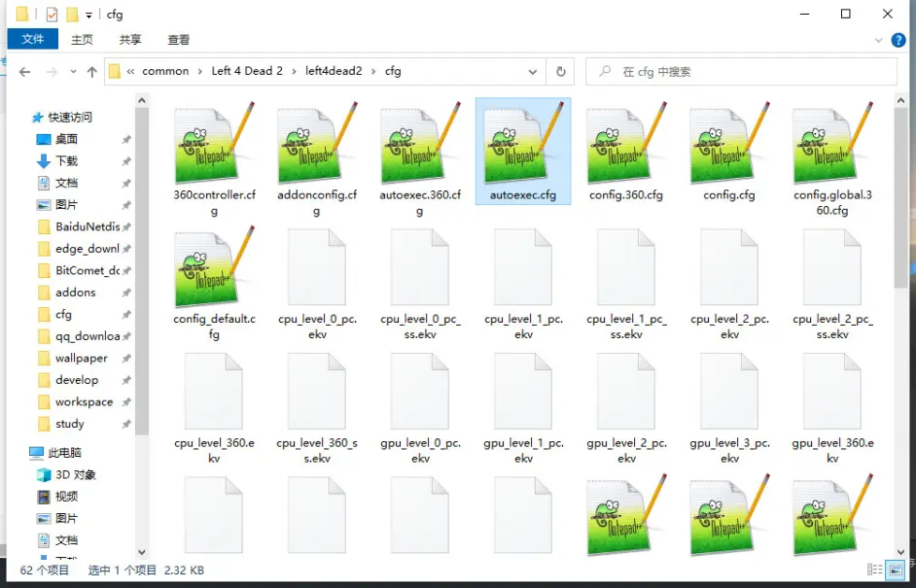The width and height of the screenshot is (916, 588).
Task: Open workspace folder in sidebar
Action: (x=84, y=401)
